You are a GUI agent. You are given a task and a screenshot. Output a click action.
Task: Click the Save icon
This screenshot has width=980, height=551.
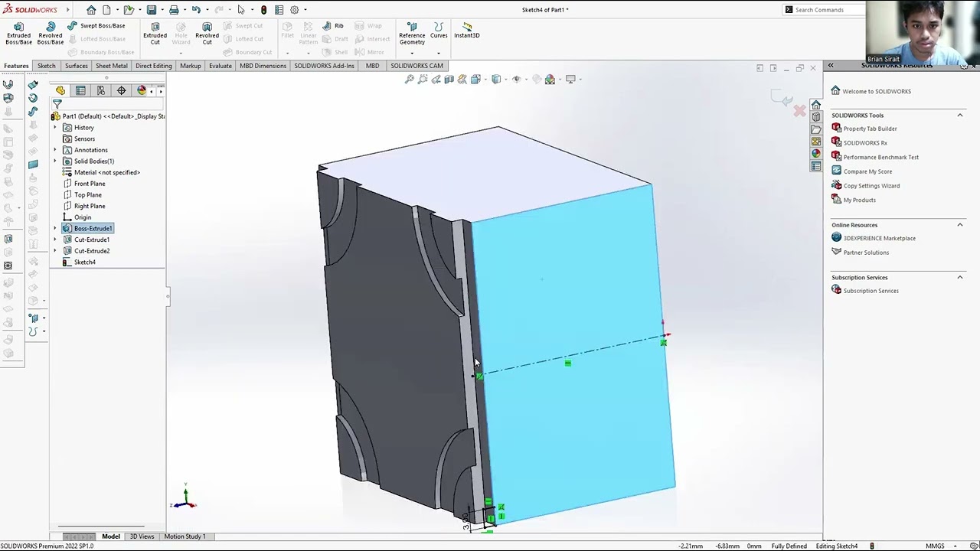coord(152,10)
